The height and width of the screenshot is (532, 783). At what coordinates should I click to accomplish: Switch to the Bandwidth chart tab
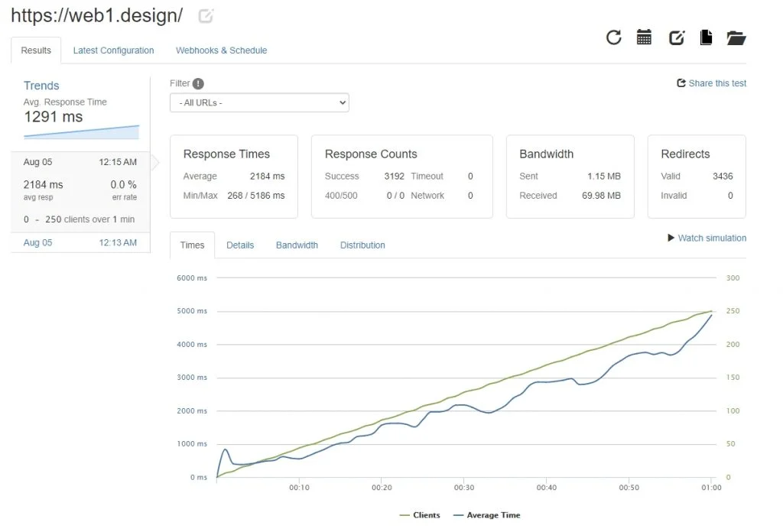click(297, 245)
